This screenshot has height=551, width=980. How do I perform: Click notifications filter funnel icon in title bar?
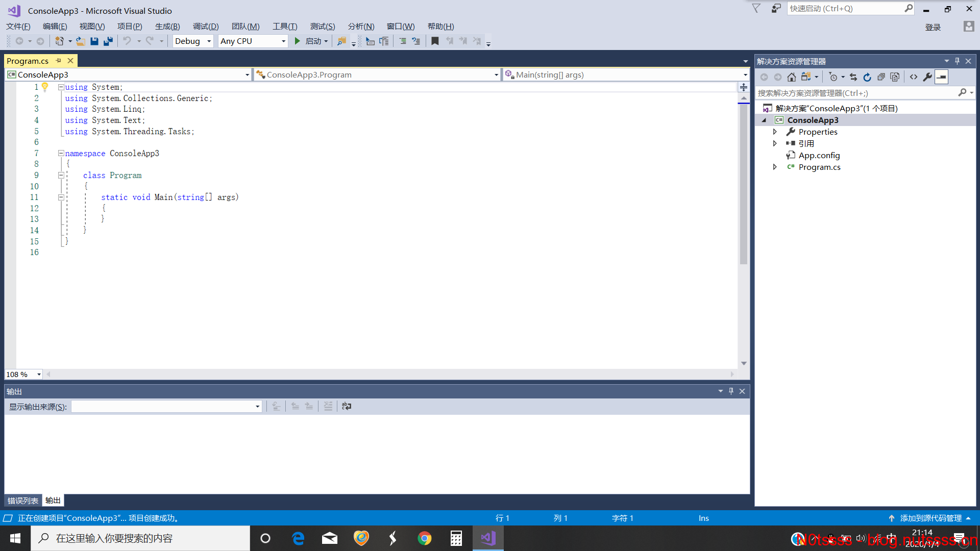coord(756,9)
